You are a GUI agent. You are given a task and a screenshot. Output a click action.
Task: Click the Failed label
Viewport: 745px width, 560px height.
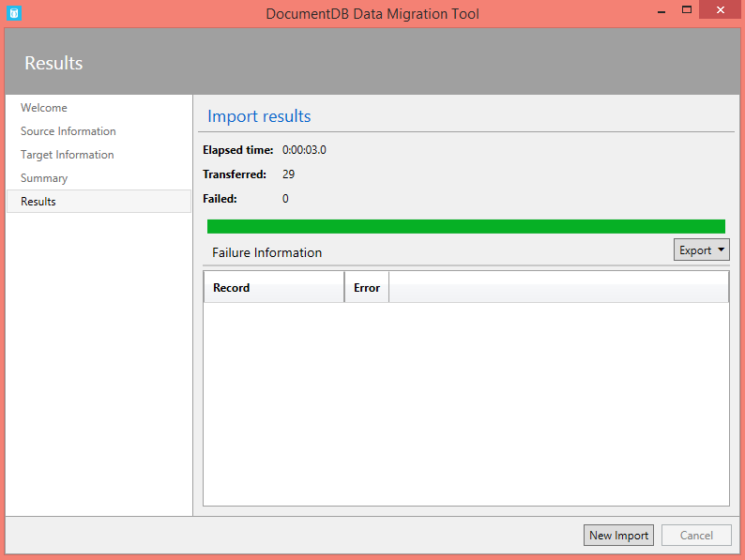(x=220, y=199)
